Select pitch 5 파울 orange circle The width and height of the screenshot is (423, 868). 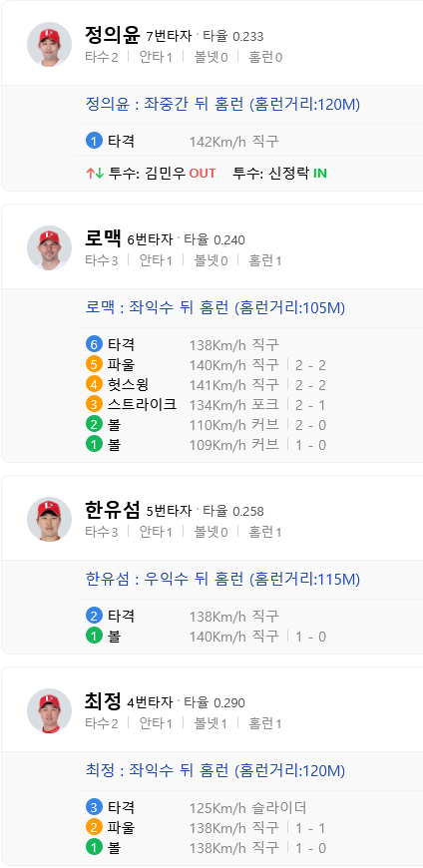click(94, 365)
